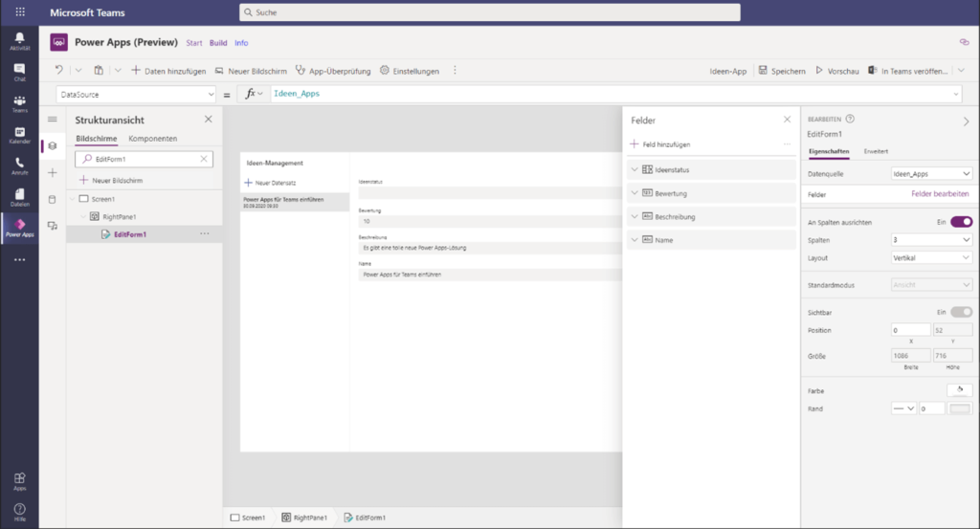Screen dimensions: 980x529
Task: Open Teams in the left sidebar
Action: 19,103
